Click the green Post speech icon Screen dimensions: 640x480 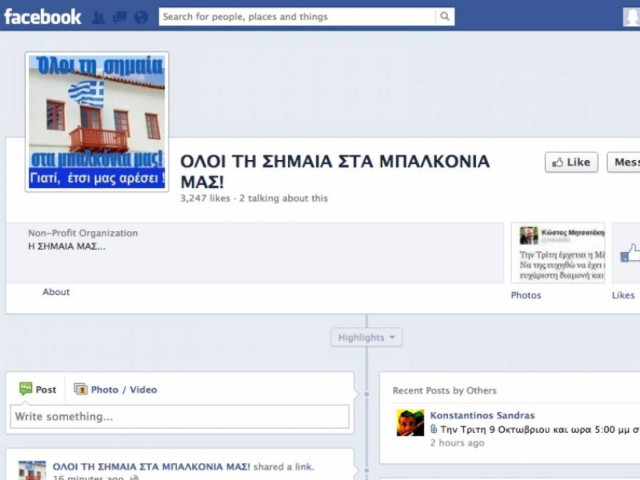point(26,389)
